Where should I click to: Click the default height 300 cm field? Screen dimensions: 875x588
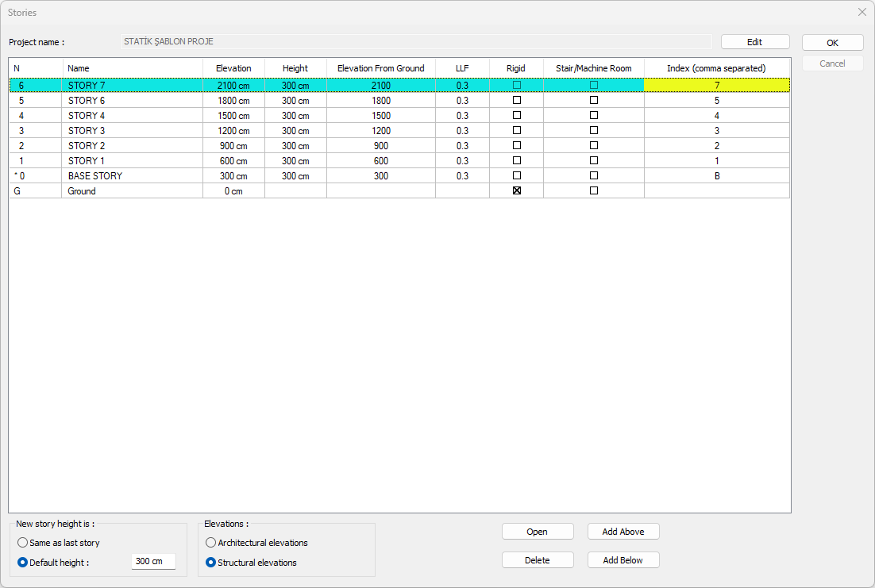tap(152, 562)
